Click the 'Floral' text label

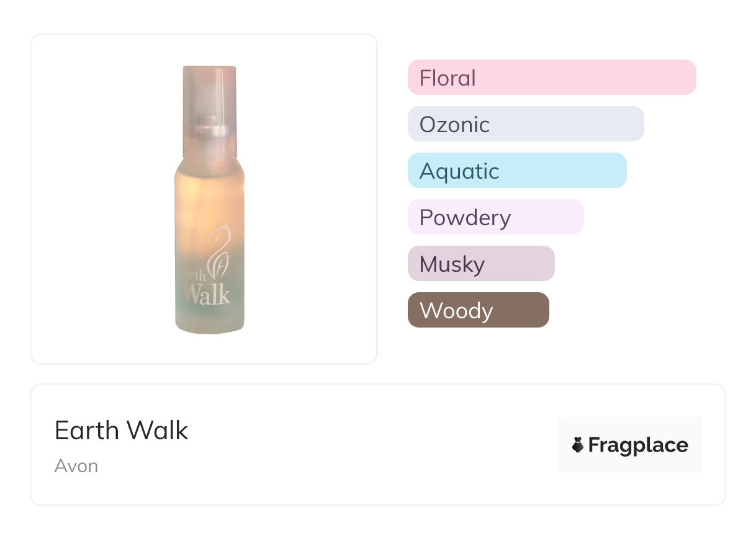(x=448, y=78)
